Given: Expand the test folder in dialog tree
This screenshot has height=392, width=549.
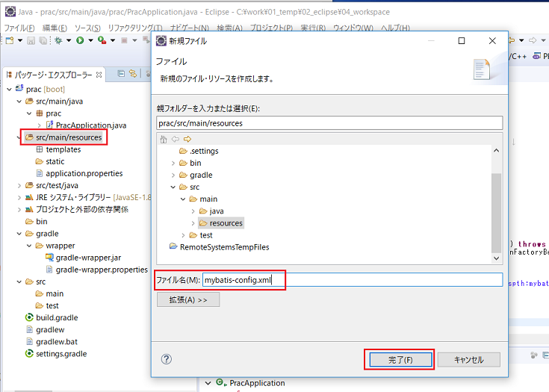Looking at the screenshot, I should point(183,235).
